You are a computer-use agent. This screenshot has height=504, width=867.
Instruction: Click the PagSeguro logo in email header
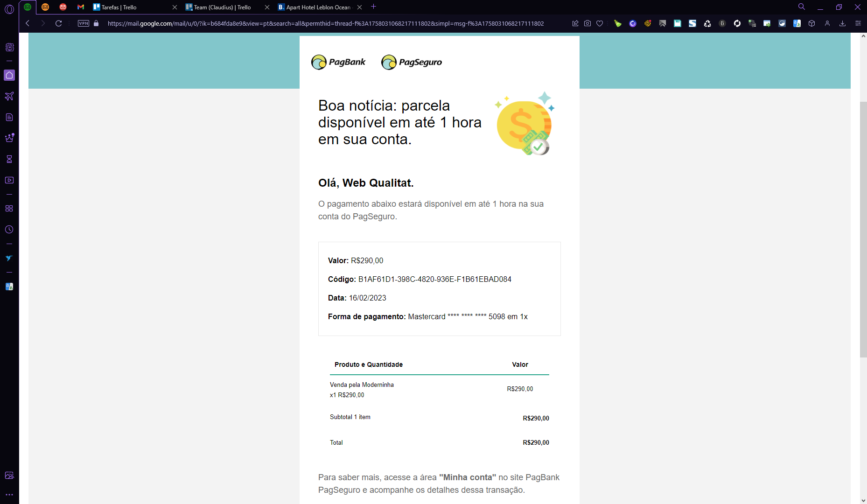tap(412, 62)
